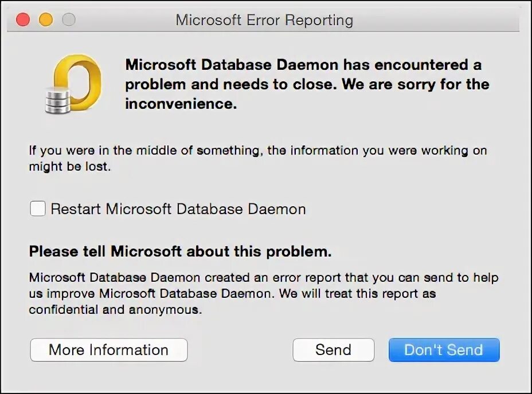Close the error dialog with red button
The height and width of the screenshot is (394, 532).
click(23, 20)
